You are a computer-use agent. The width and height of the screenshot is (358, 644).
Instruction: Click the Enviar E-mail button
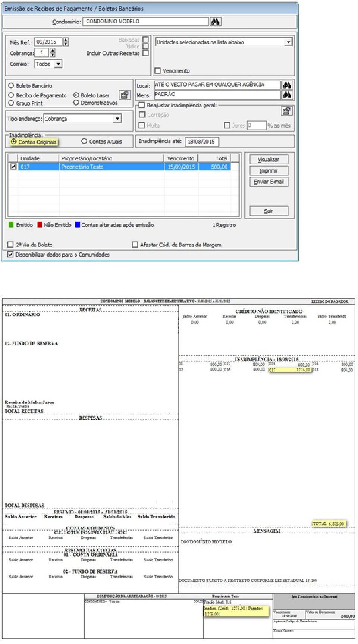(268, 182)
